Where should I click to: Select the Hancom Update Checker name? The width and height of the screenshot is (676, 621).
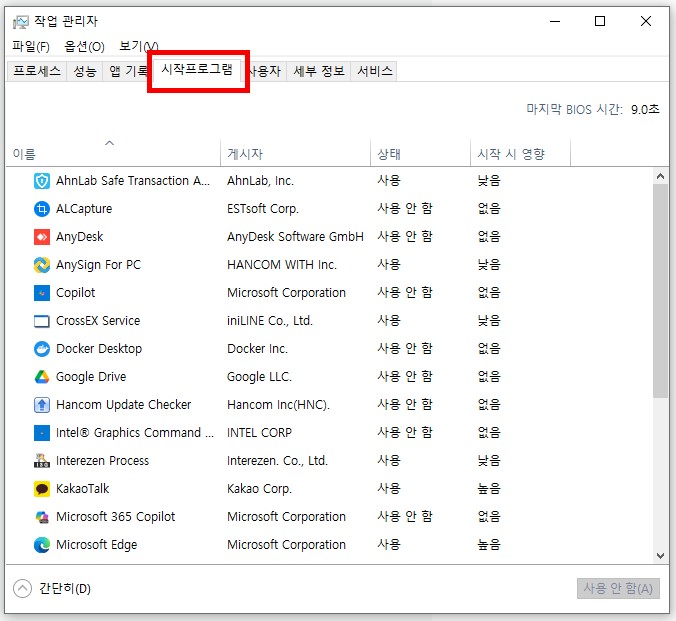coord(124,405)
